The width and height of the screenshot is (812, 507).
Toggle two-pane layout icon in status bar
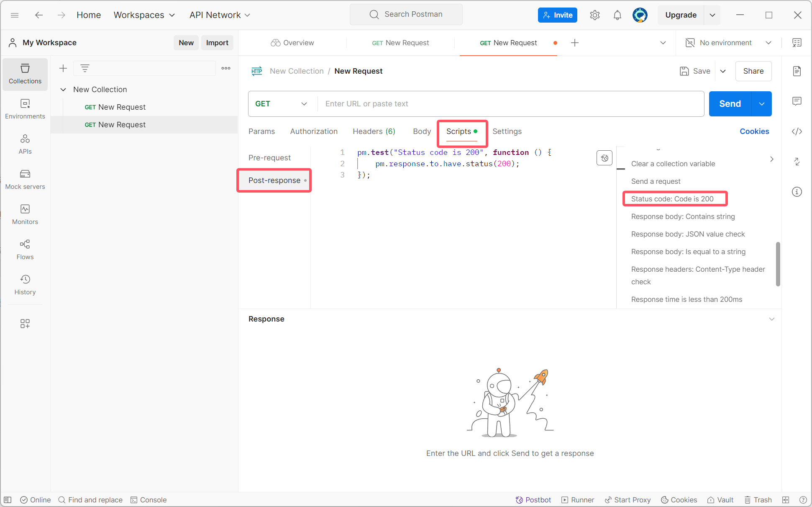point(786,500)
